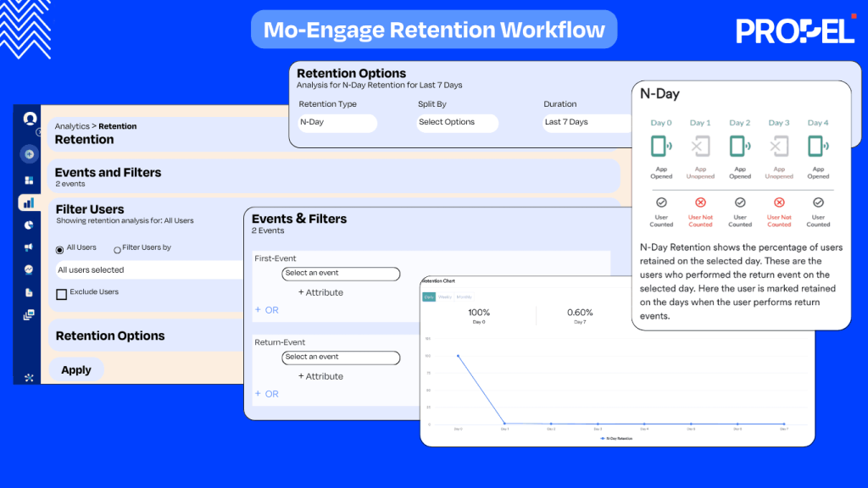Open the document file icon in sidebar

[x=29, y=292]
